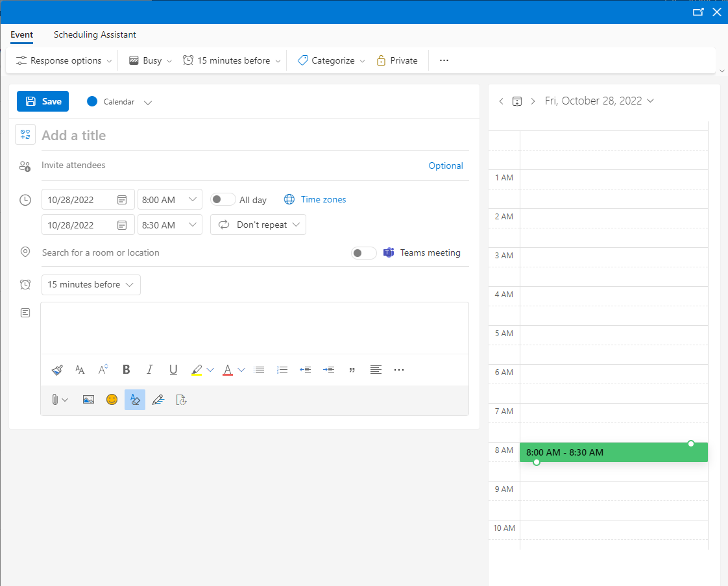This screenshot has height=586, width=728.
Task: Click the bulleted list icon
Action: 259,370
